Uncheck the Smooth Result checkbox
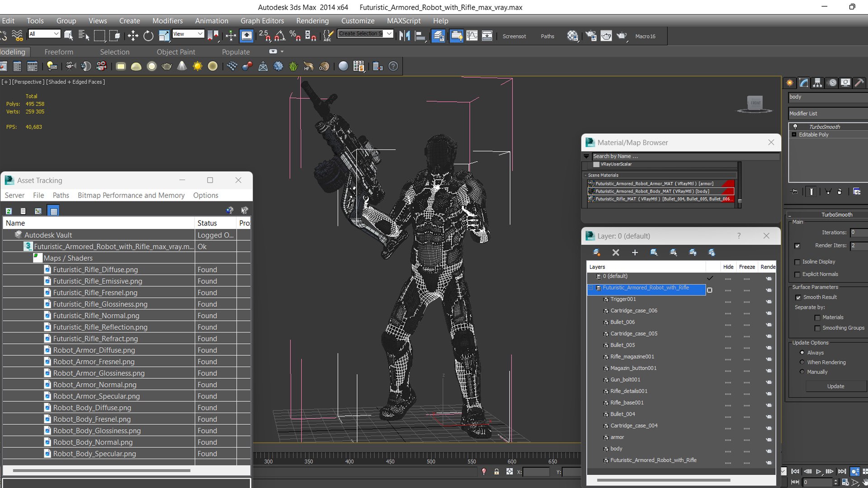Viewport: 868px width, 488px height. pyautogui.click(x=798, y=297)
